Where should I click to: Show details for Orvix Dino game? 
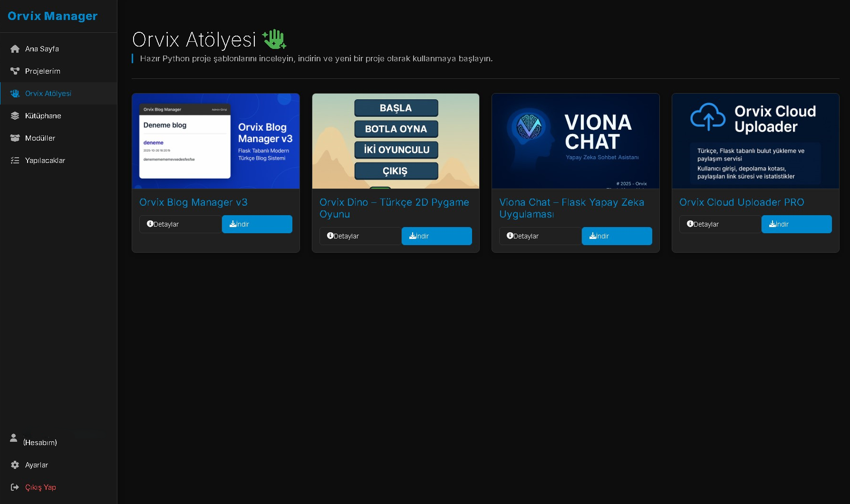pos(360,236)
